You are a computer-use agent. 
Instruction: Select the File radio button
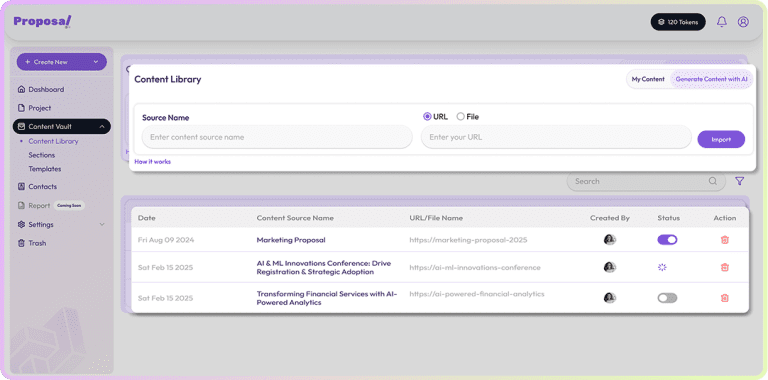pos(460,117)
